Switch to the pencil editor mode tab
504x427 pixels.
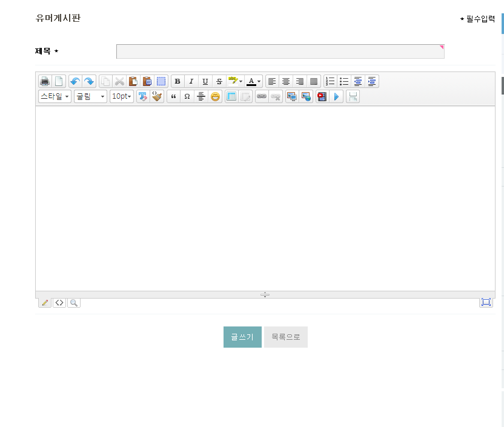pyautogui.click(x=45, y=303)
